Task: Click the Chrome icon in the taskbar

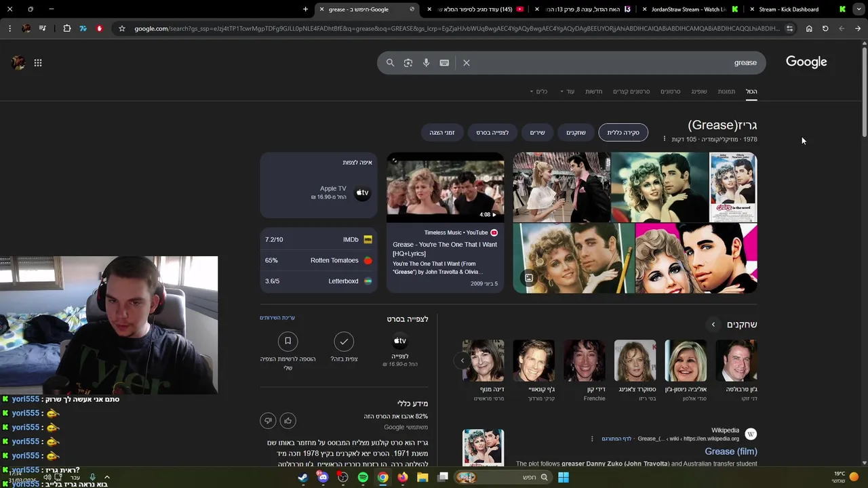Action: [383, 477]
